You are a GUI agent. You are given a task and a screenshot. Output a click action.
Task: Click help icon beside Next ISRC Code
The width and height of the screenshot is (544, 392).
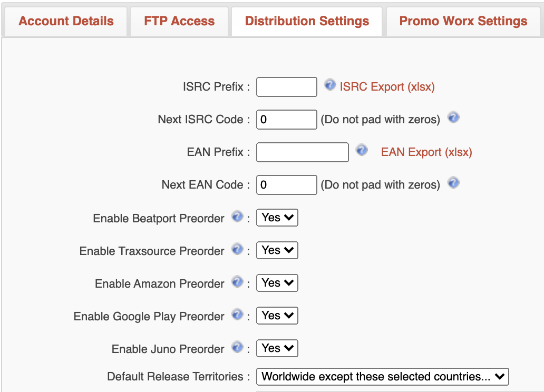tap(453, 117)
